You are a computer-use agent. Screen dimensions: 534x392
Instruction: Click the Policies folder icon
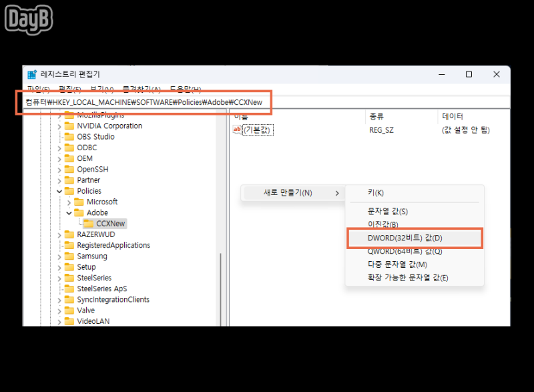69,191
